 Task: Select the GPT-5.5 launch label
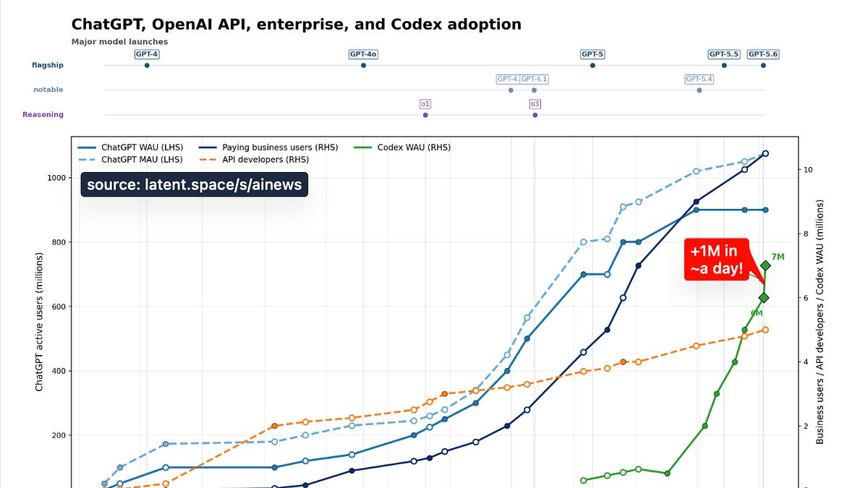click(x=724, y=54)
